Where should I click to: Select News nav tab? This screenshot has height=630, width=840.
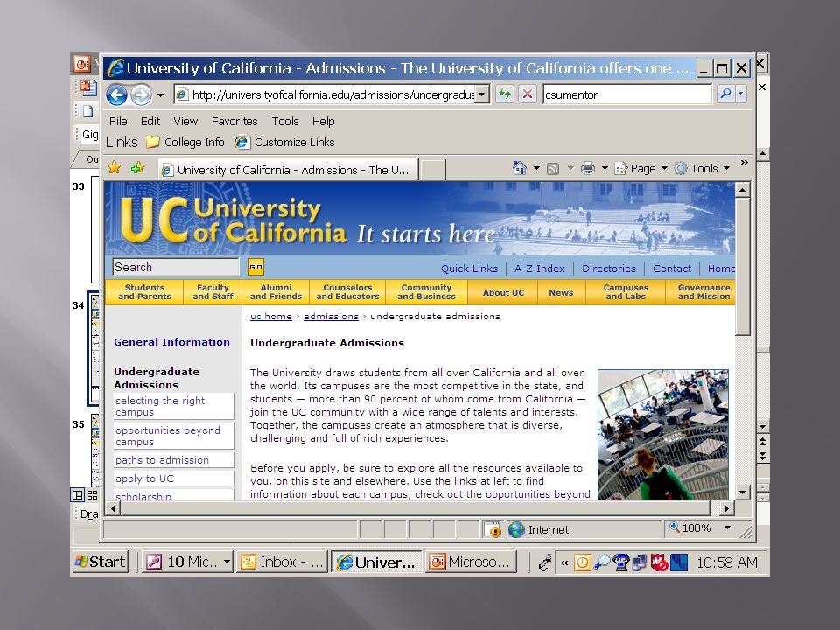[x=561, y=292]
